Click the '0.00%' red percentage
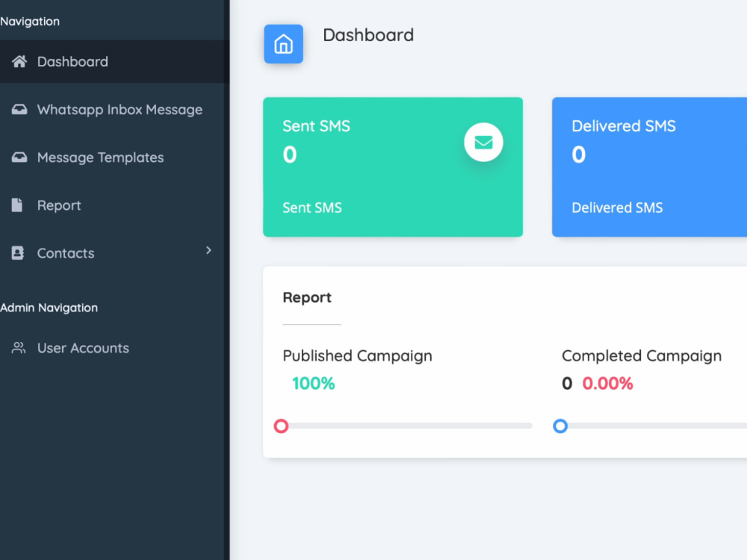 [x=607, y=383]
